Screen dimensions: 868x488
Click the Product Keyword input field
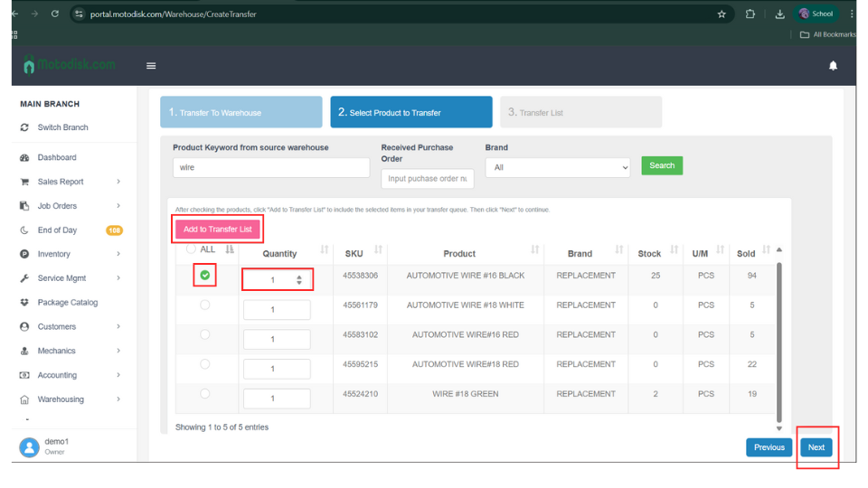pos(270,167)
